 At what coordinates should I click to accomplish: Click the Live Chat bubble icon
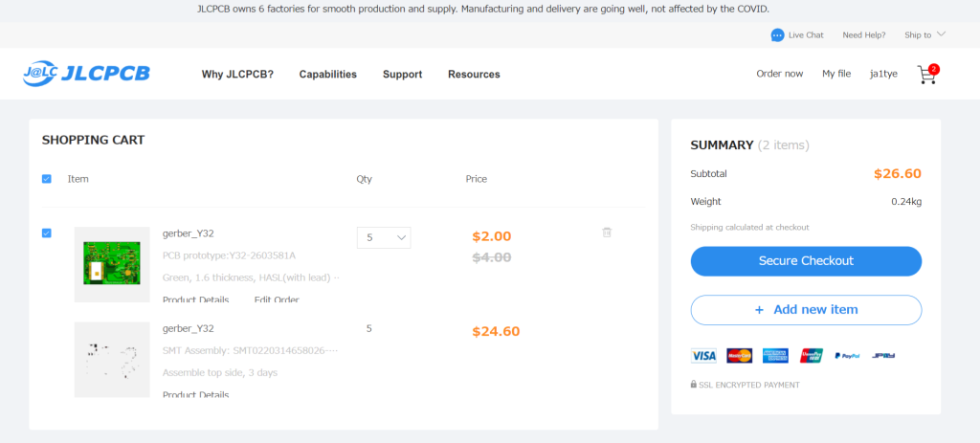tap(777, 35)
